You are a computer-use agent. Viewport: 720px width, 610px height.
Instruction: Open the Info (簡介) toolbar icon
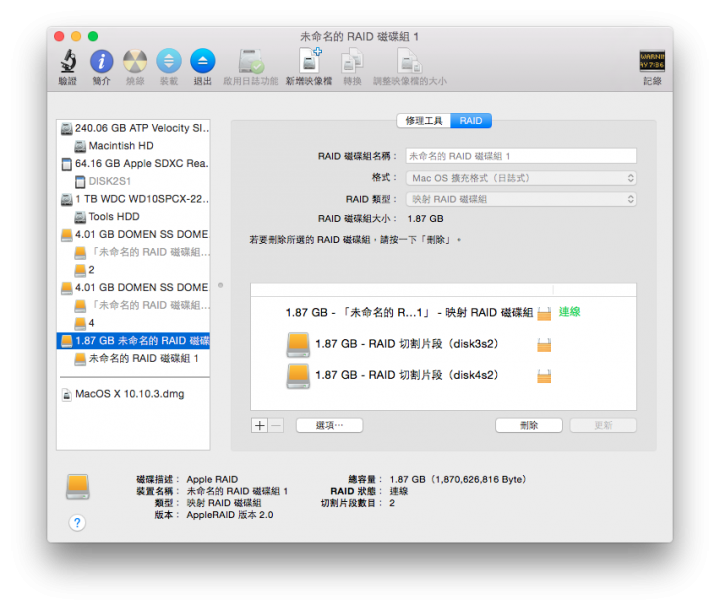pyautogui.click(x=101, y=62)
